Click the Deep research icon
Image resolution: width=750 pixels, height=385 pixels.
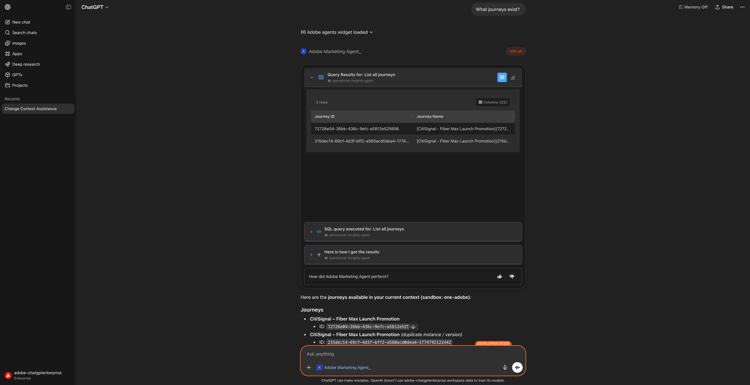(x=8, y=64)
